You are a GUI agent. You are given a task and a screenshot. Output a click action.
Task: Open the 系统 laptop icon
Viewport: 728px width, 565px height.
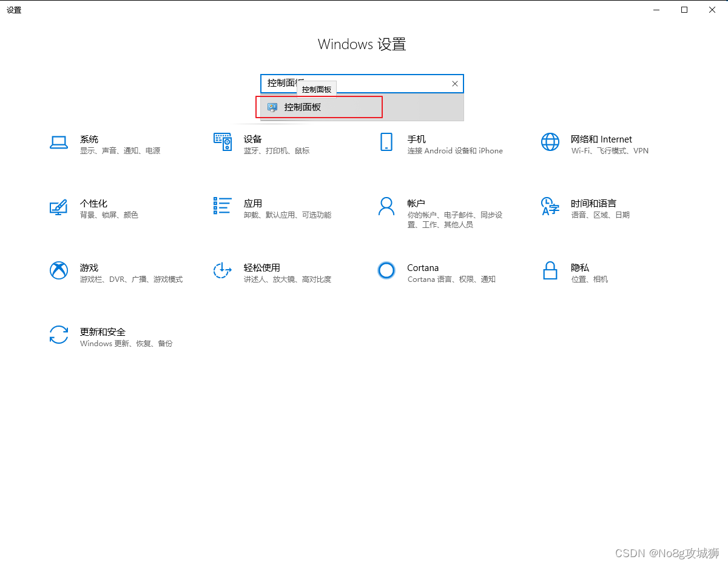click(59, 142)
